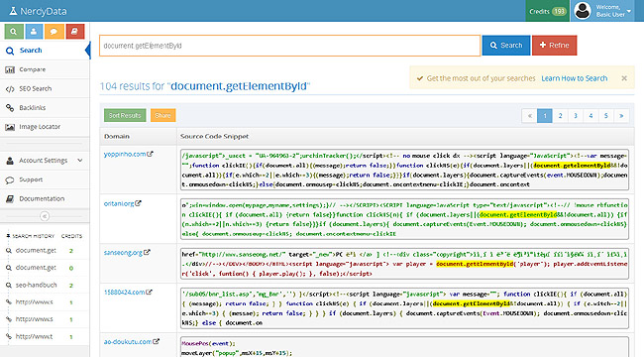The width and height of the screenshot is (644, 357).
Task: Open the red book icon button
Action: [74, 32]
